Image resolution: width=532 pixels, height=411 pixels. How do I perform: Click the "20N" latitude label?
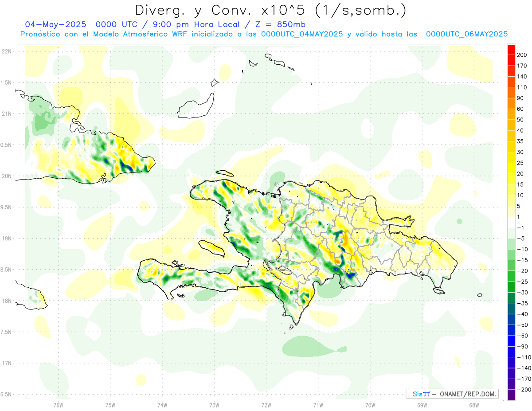pos(7,176)
